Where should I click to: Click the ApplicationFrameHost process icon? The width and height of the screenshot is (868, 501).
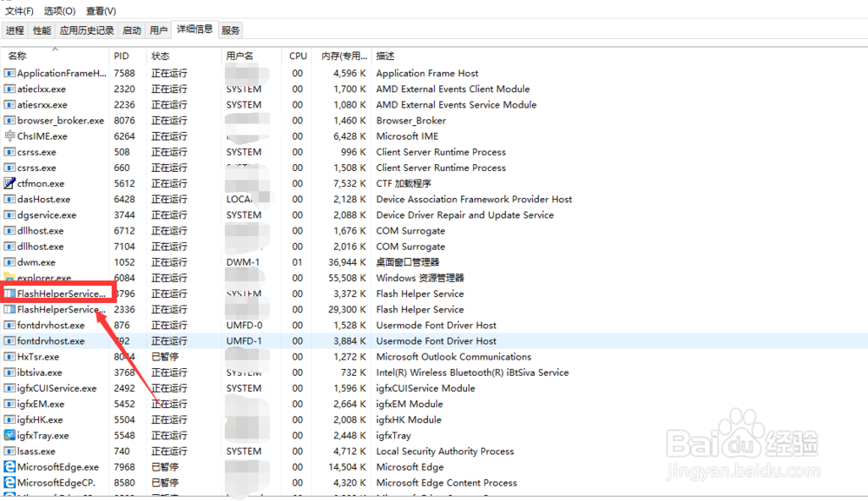click(x=10, y=73)
